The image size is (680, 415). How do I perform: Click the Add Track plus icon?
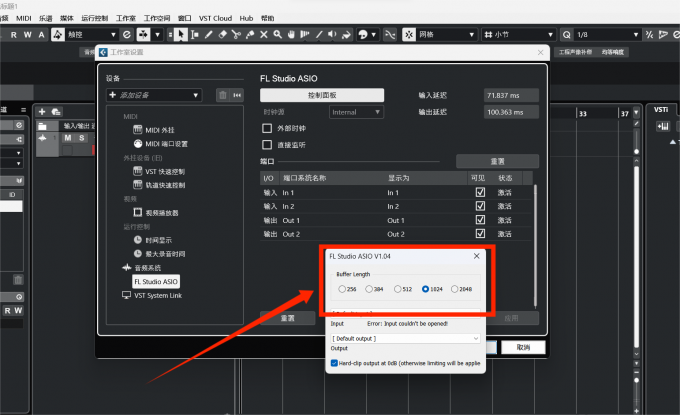pos(42,111)
